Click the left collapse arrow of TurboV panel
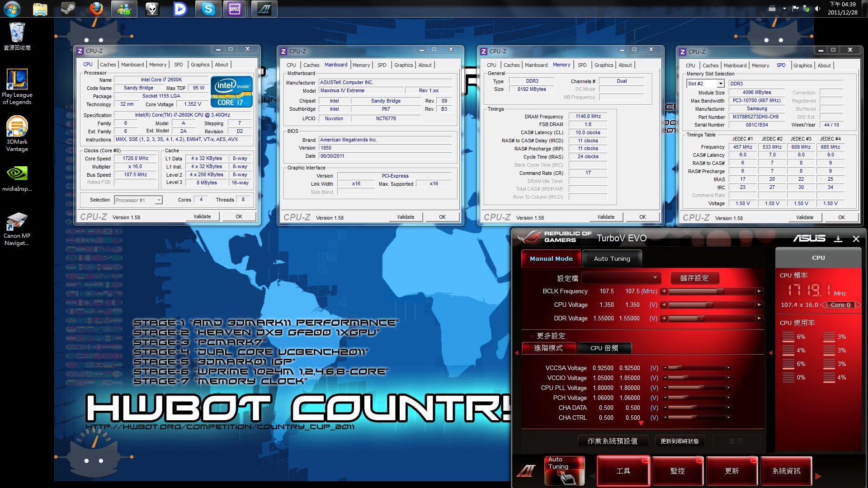Image resolution: width=868 pixels, height=488 pixels. [x=517, y=352]
